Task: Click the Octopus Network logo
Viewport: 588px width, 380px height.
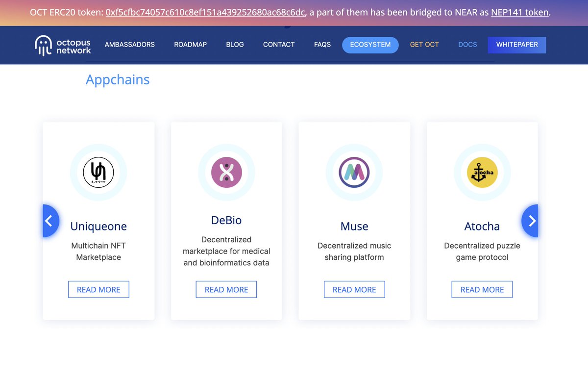Action: click(x=63, y=45)
